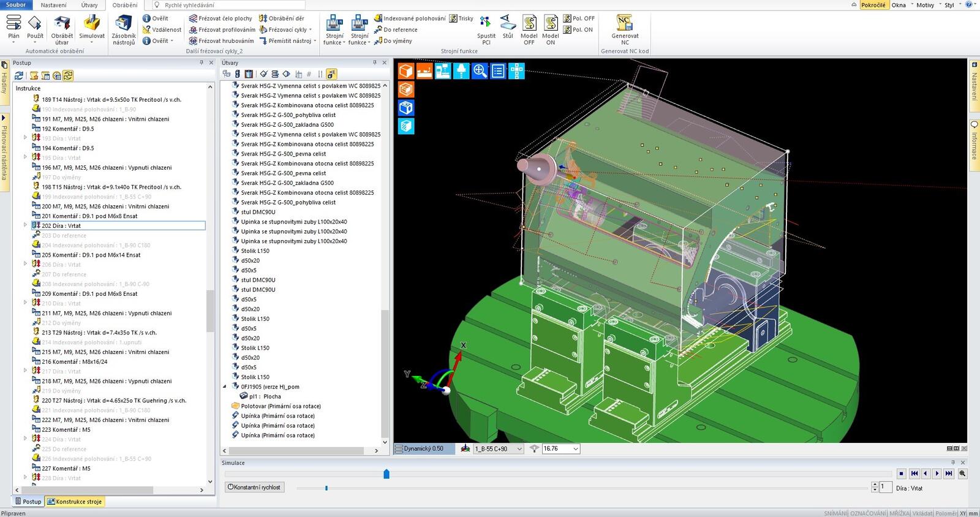Toggle Pol. OFF option
Screen dimensions: 980x517
[x=579, y=18]
